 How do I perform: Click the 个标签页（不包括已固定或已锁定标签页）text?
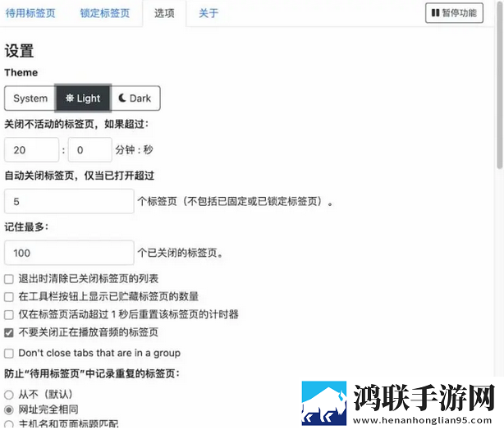[235, 202]
